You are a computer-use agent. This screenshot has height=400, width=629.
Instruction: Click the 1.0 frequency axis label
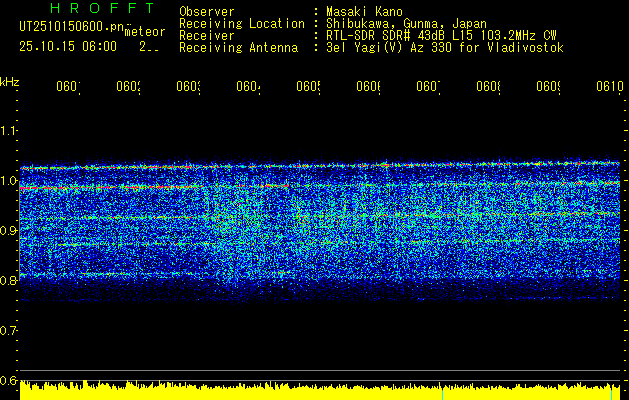click(8, 181)
